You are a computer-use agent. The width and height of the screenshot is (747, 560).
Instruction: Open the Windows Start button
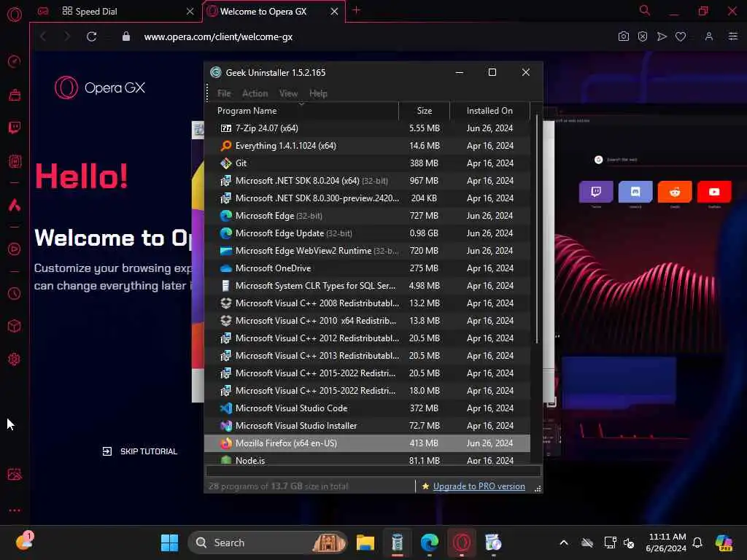click(169, 542)
